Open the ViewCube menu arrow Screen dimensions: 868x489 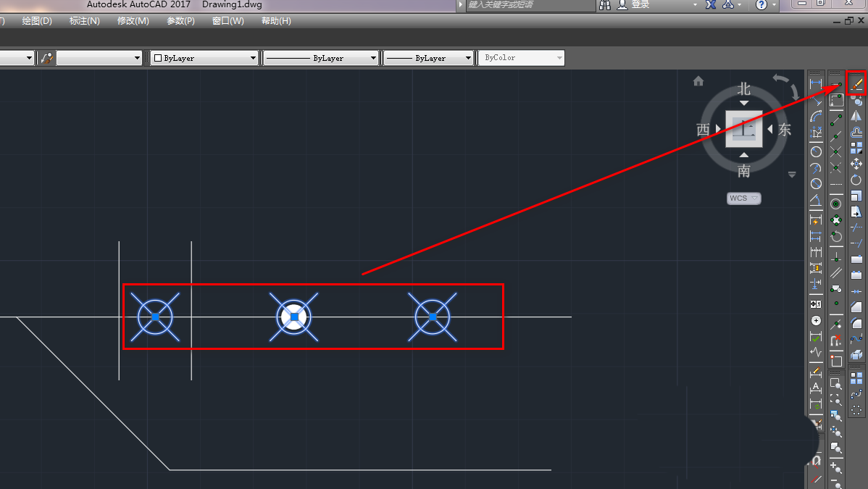(792, 175)
